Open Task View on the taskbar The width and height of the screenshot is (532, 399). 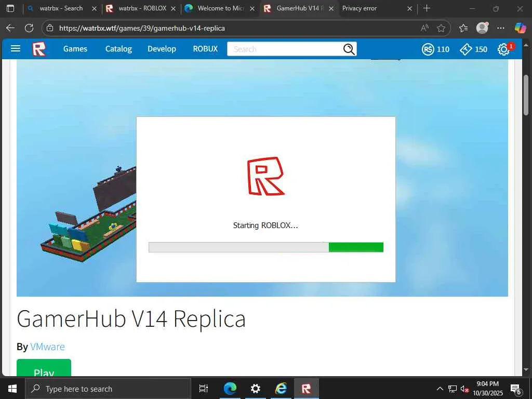203,389
